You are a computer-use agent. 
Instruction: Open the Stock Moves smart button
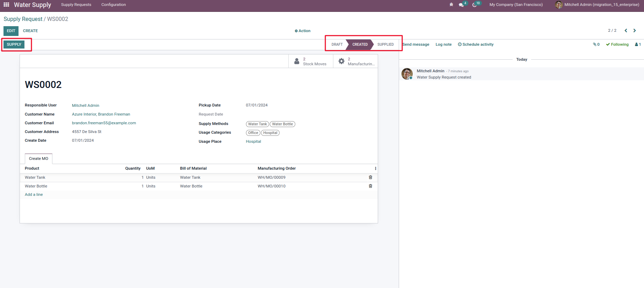(x=311, y=61)
